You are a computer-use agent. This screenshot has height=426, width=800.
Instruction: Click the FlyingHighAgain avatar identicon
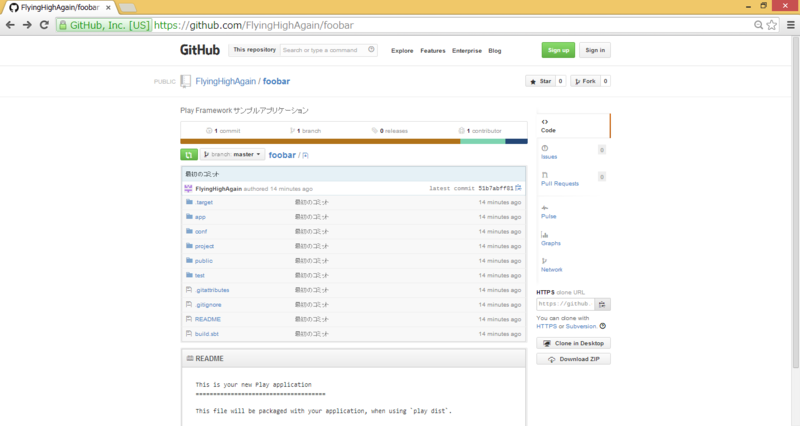[x=188, y=189]
